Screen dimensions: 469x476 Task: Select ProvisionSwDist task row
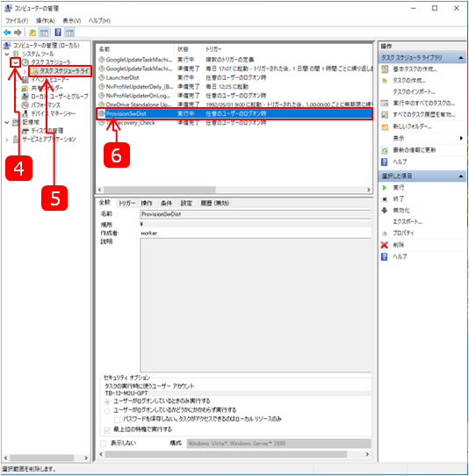[234, 114]
